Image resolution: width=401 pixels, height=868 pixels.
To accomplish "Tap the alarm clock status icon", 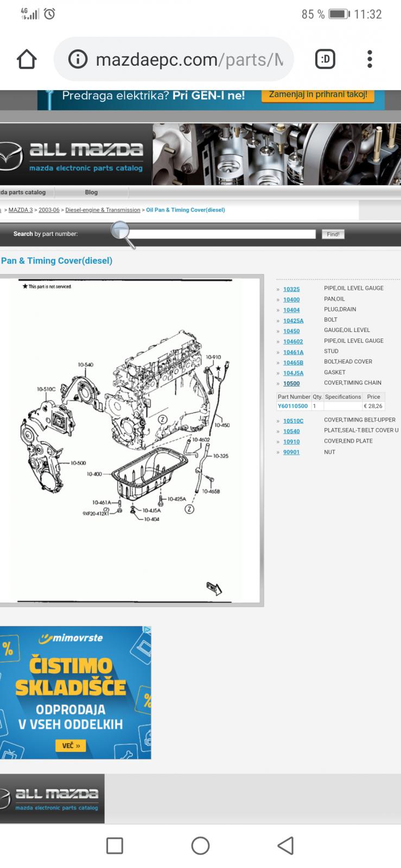I will (49, 14).
